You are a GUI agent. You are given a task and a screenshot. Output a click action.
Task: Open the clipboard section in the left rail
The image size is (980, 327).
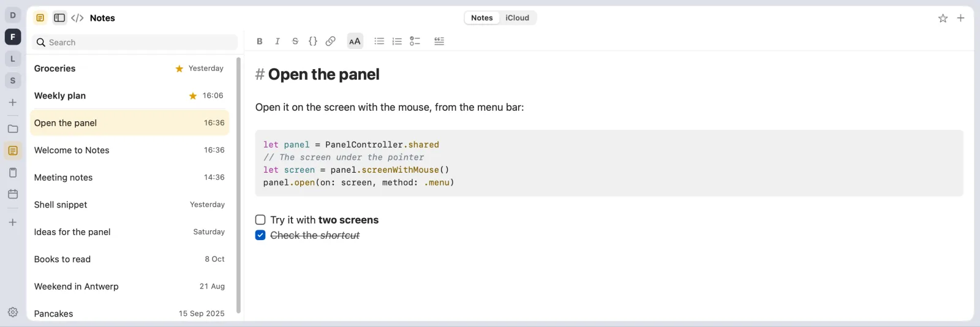click(13, 173)
